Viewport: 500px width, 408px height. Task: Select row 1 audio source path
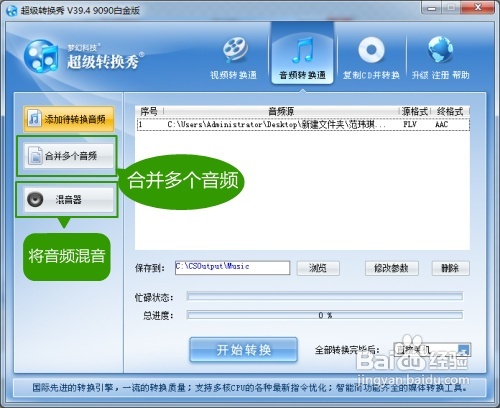276,125
